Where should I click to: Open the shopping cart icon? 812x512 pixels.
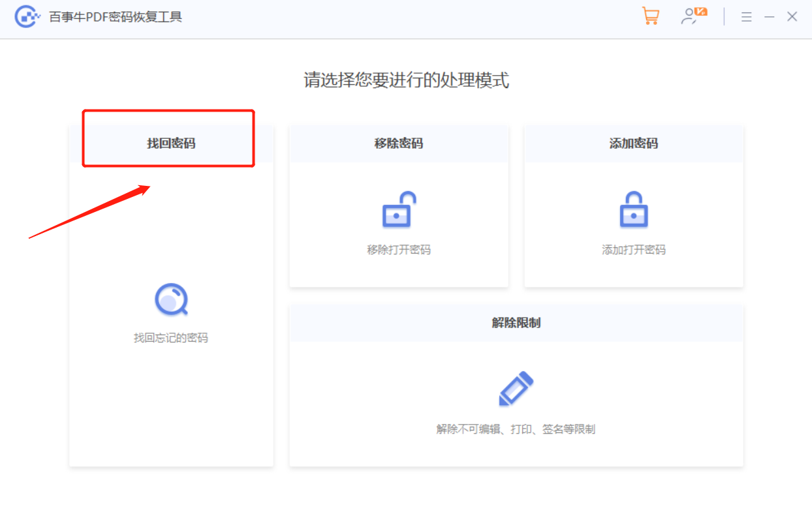pos(650,16)
